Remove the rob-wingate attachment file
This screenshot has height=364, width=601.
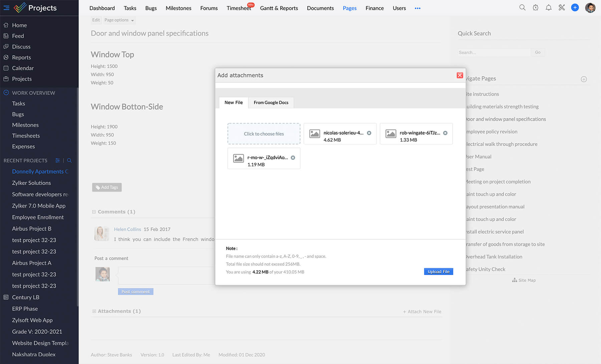pos(445,133)
